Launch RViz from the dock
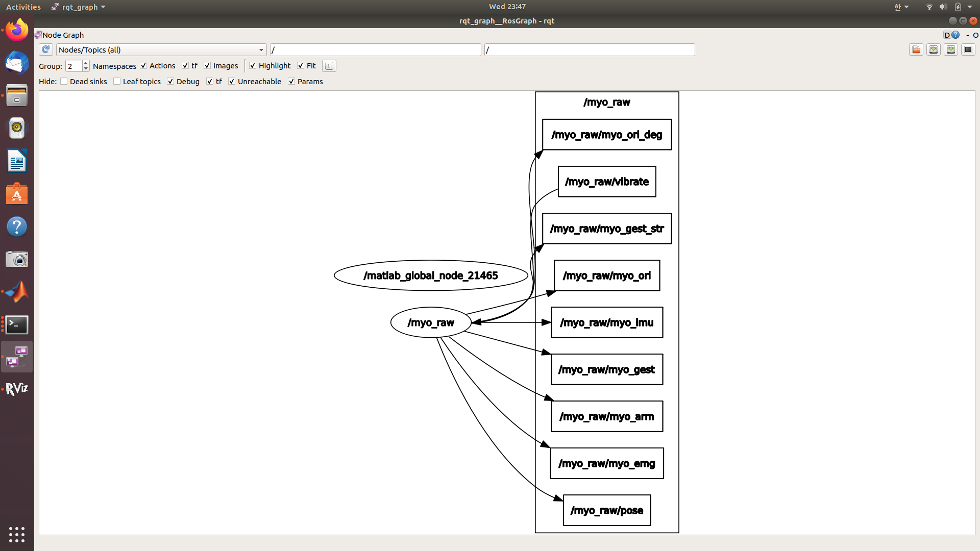 click(17, 389)
